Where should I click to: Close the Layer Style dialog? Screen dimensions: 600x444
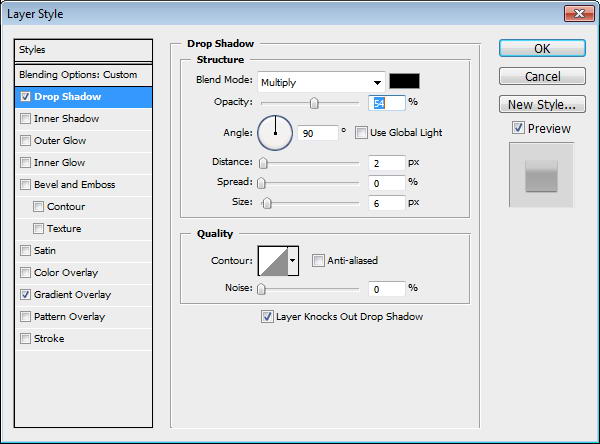click(579, 14)
